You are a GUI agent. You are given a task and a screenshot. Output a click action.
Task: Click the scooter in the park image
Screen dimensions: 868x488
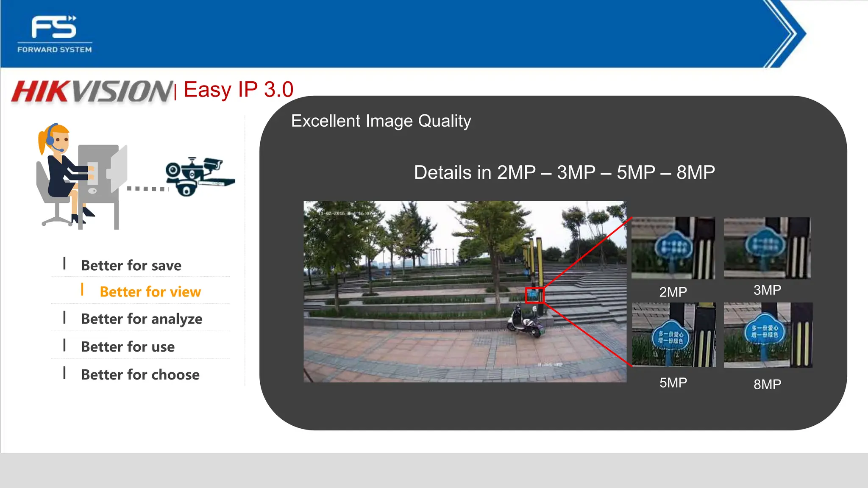click(526, 321)
